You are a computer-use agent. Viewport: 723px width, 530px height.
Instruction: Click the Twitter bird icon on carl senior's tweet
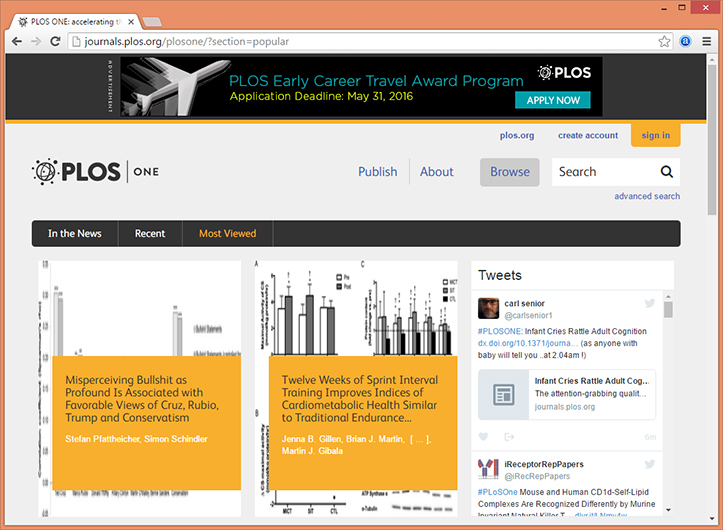pyautogui.click(x=650, y=303)
